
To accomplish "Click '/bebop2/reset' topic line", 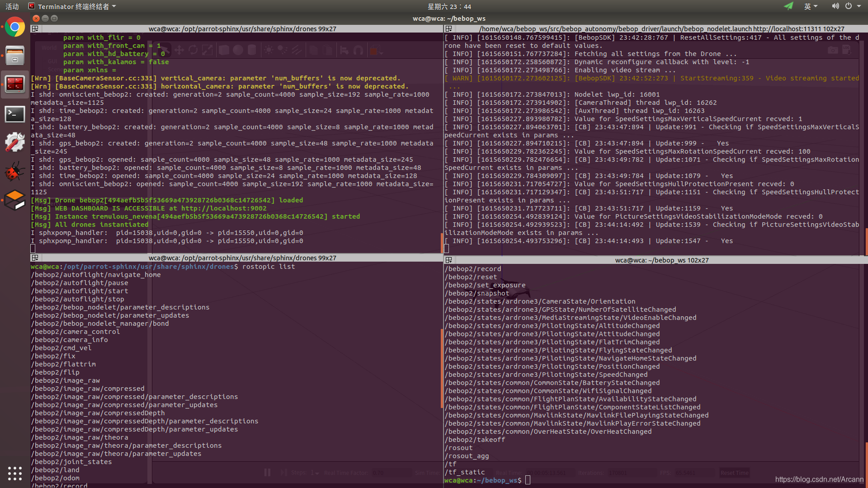I will tap(471, 277).
